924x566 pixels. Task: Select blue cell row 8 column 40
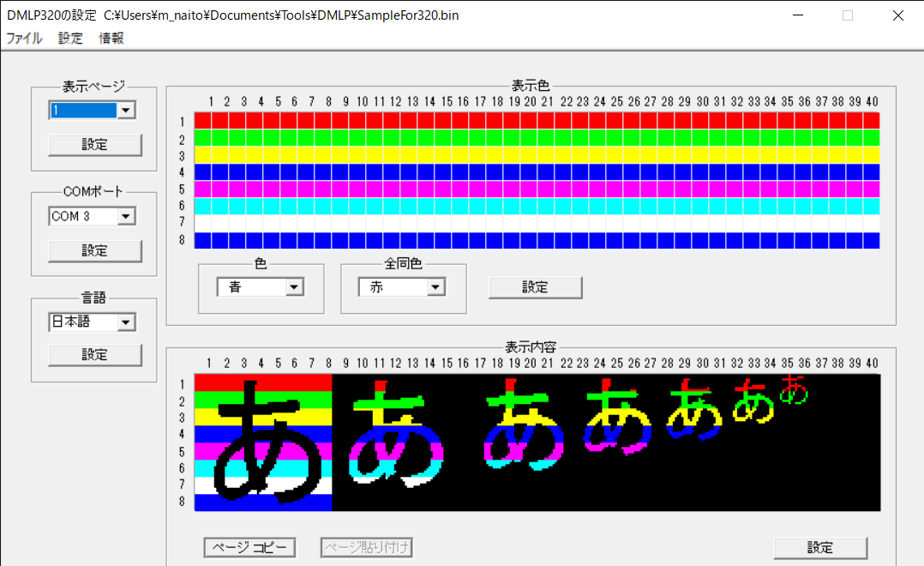pyautogui.click(x=872, y=240)
